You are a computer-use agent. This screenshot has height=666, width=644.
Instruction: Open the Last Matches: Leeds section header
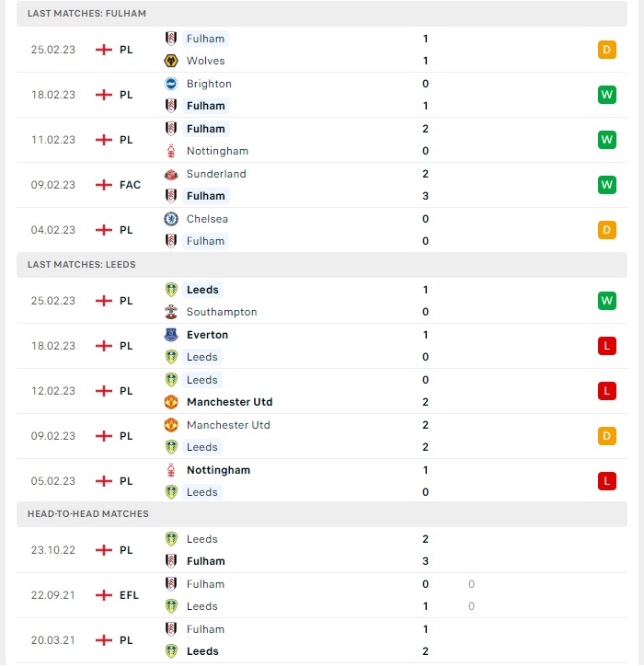coord(322,265)
